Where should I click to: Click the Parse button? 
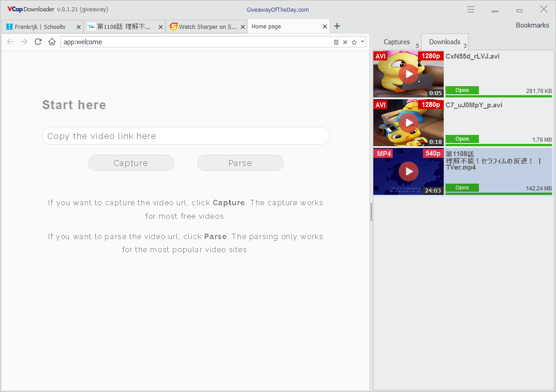[x=240, y=163]
